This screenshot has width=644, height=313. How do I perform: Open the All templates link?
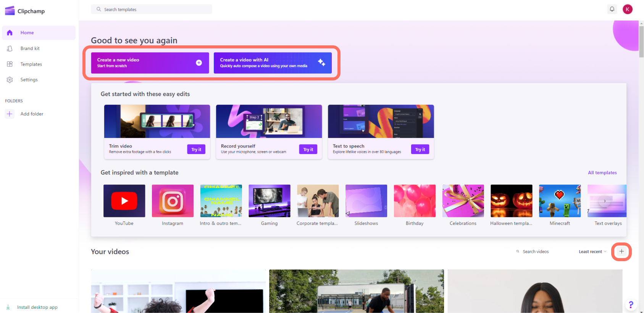pos(602,173)
